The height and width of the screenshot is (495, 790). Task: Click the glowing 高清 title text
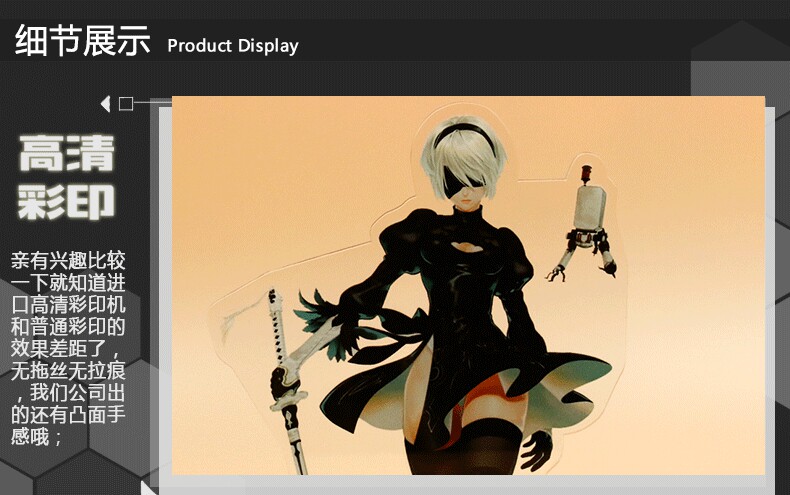pos(67,153)
